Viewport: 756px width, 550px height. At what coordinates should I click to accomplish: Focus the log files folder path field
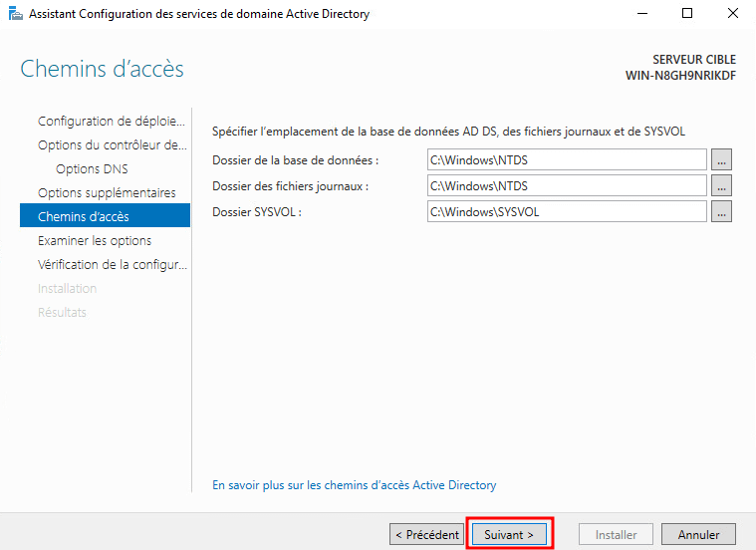(566, 185)
